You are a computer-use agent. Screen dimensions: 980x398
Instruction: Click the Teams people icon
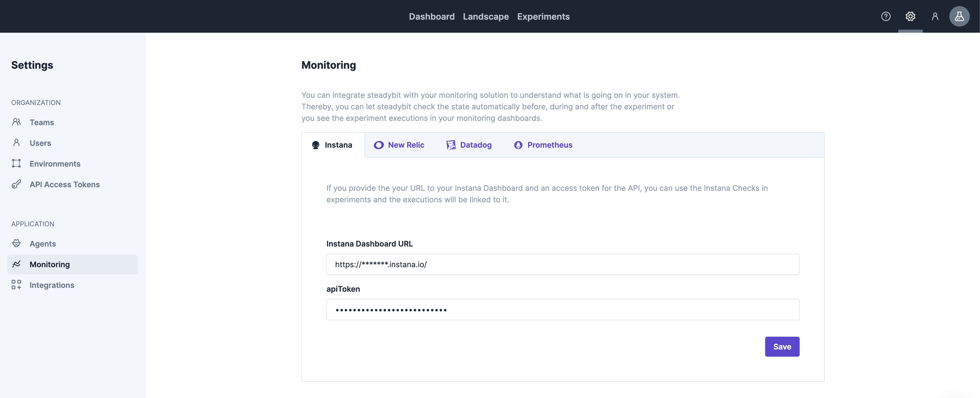pyautogui.click(x=16, y=122)
